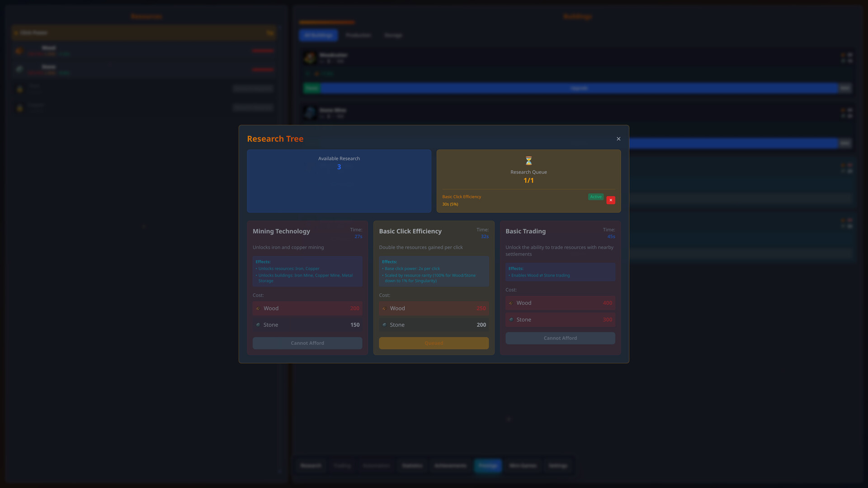Open the Settings tab at bottom right
Viewport: 868px width, 488px height.
557,465
